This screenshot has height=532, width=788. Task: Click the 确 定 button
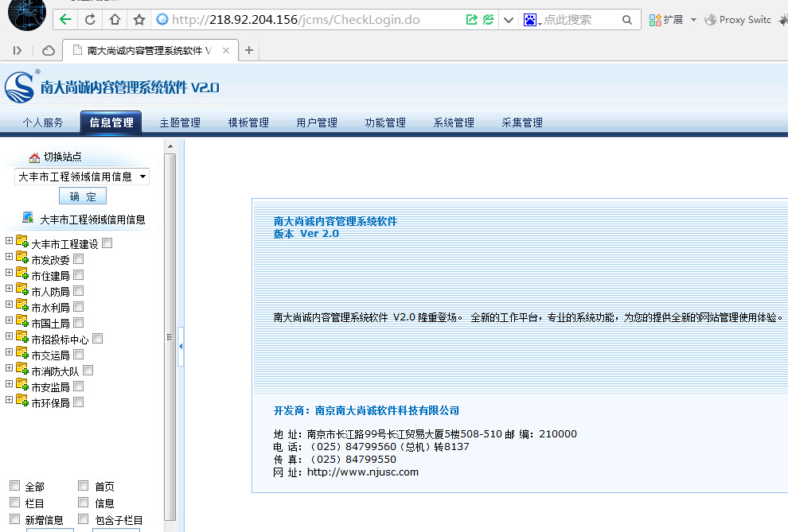[83, 196]
